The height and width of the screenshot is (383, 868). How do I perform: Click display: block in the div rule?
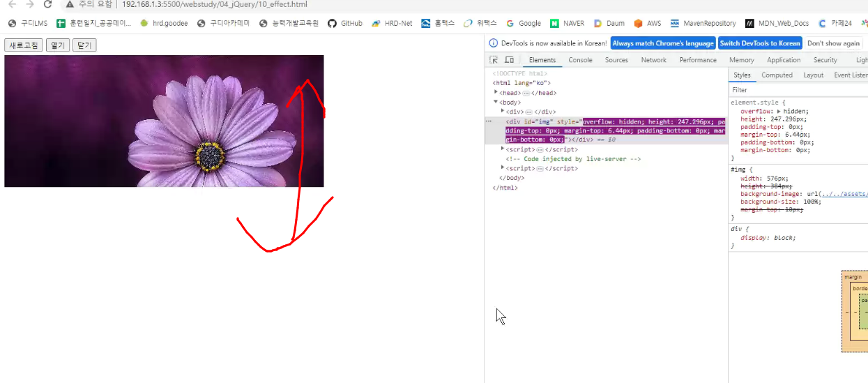[x=768, y=237]
